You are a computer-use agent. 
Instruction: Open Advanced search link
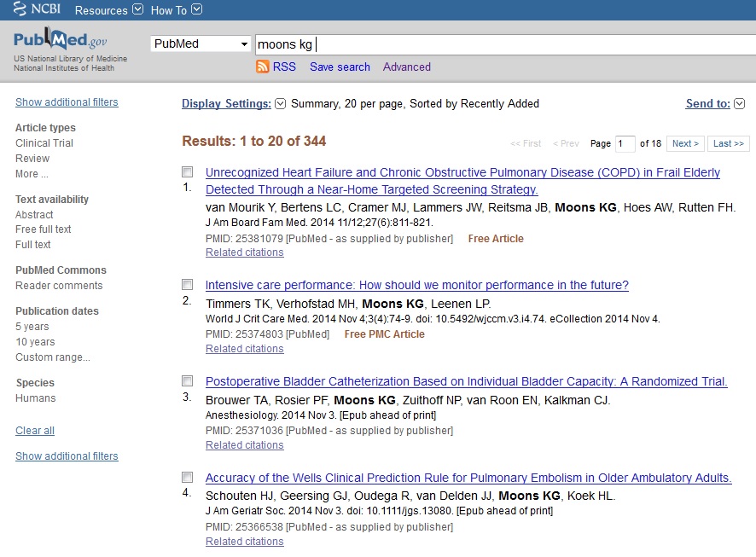point(406,67)
